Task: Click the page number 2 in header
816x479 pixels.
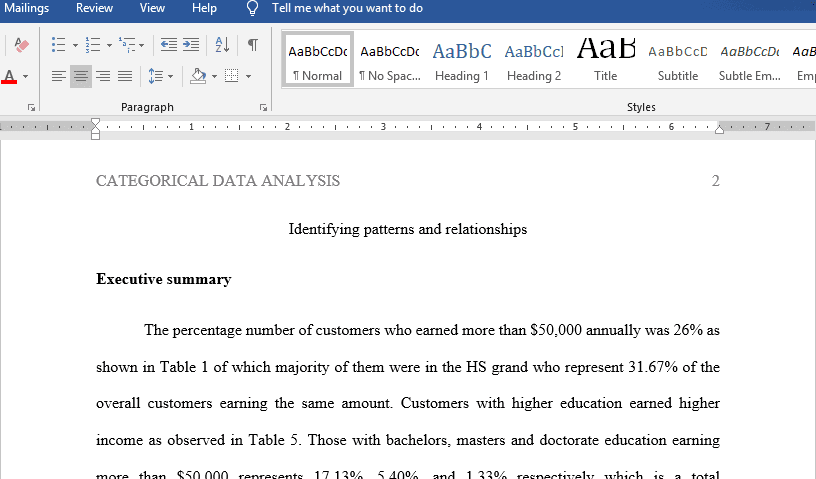Action: (x=716, y=181)
